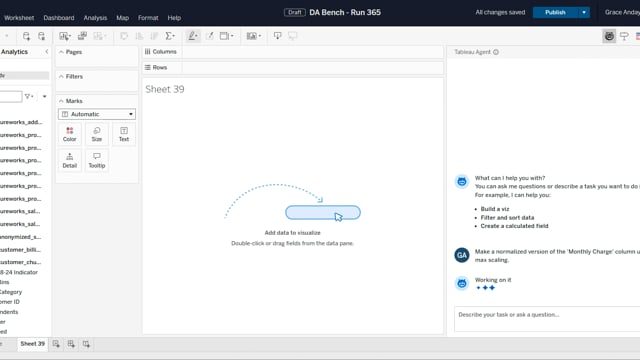Open the data pane view options arrow
The height and width of the screenshot is (360, 640).
tap(44, 96)
